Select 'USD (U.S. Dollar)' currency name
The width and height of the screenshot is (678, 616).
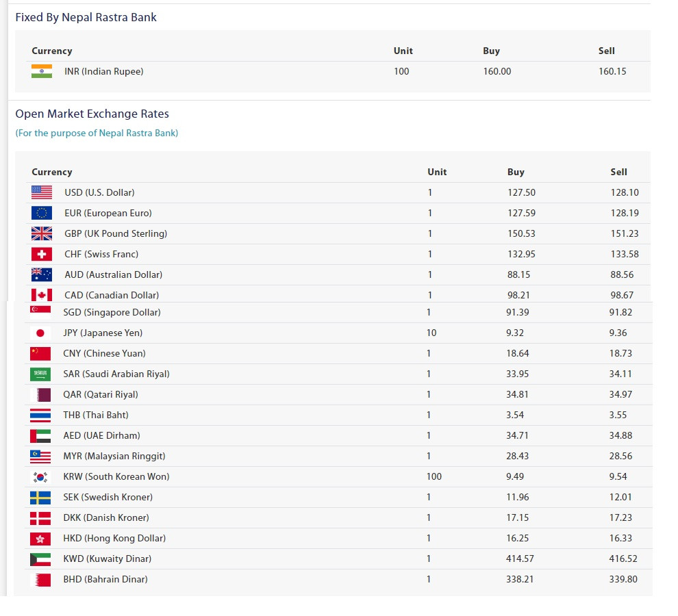(99, 192)
